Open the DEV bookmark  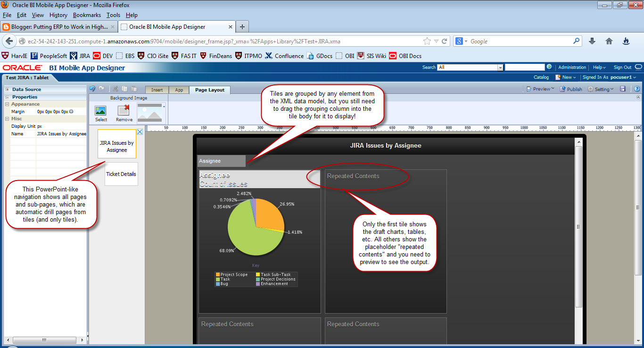tap(103, 56)
